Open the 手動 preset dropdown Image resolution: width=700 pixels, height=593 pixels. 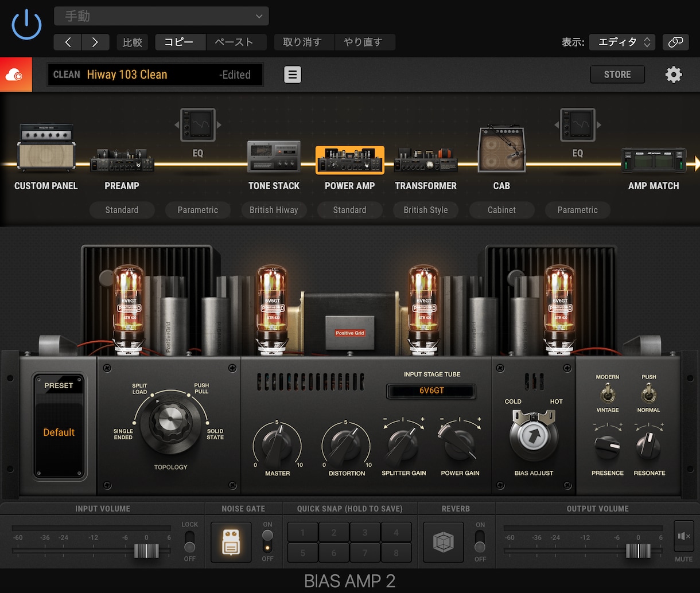click(161, 16)
